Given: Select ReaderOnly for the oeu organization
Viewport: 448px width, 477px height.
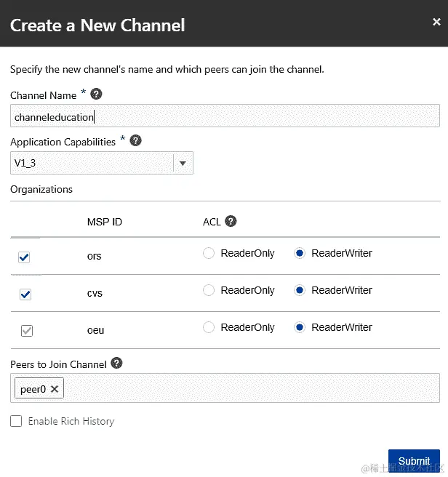Looking at the screenshot, I should click(209, 327).
